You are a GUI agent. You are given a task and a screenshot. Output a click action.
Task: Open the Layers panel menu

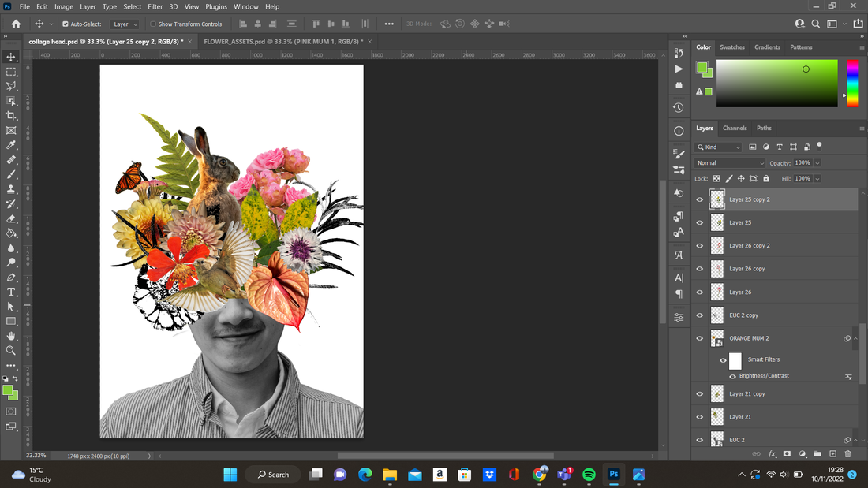coord(862,129)
